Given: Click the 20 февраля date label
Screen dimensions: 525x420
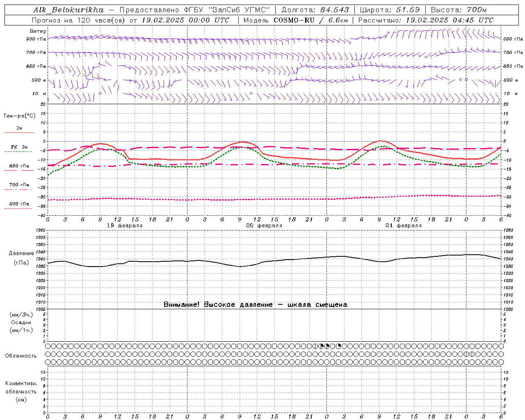Looking at the screenshot, I should coord(264,226).
